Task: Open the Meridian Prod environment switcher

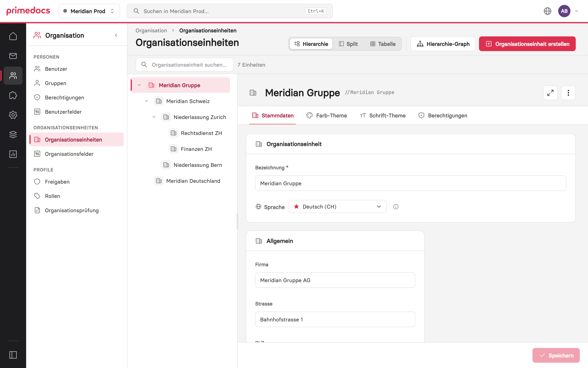Action: coord(89,11)
